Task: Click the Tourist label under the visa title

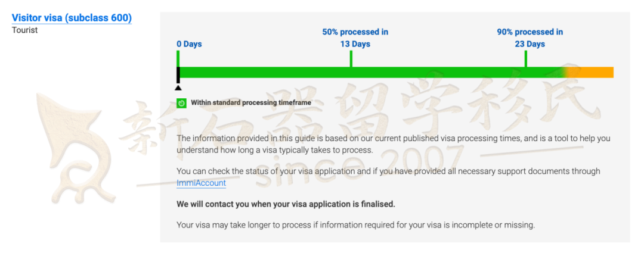Action: (24, 30)
